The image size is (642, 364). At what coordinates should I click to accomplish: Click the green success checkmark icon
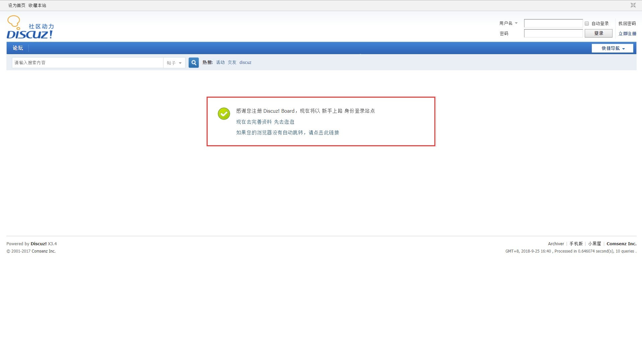[x=224, y=113]
